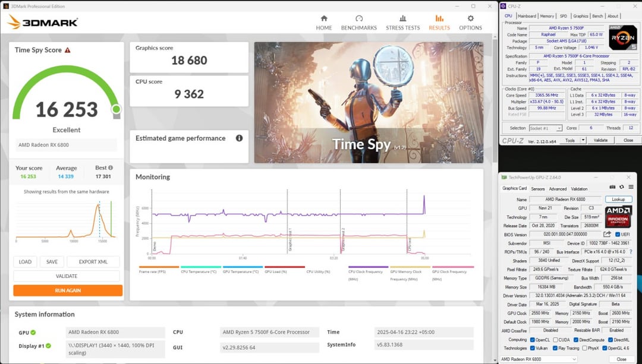Click the GPU-Z refresh icon
The width and height of the screenshot is (642, 364).
pos(622,187)
